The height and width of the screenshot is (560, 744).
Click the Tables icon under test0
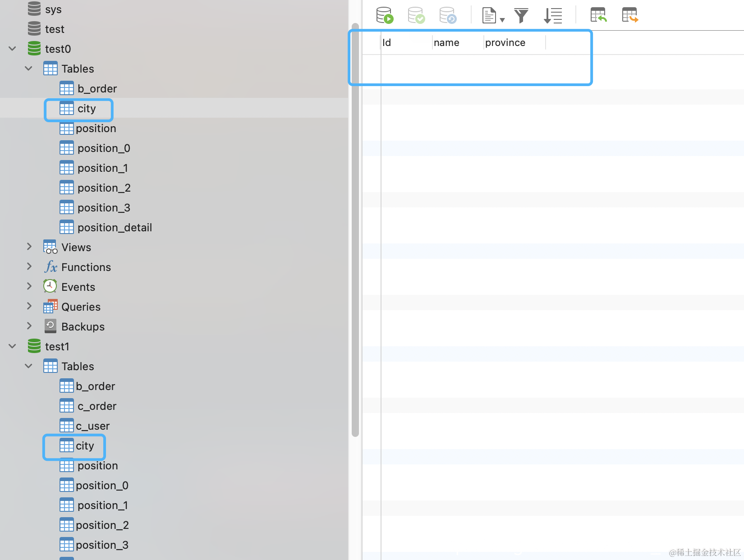click(x=50, y=69)
